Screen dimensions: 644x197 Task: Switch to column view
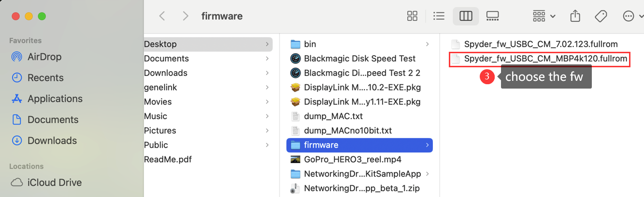[x=466, y=16]
